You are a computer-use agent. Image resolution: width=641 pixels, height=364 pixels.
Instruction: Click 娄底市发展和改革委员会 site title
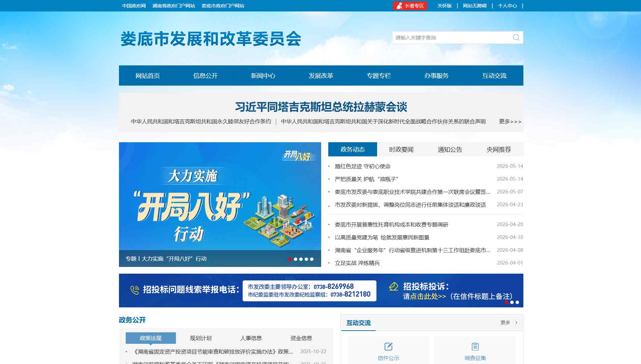[211, 39]
